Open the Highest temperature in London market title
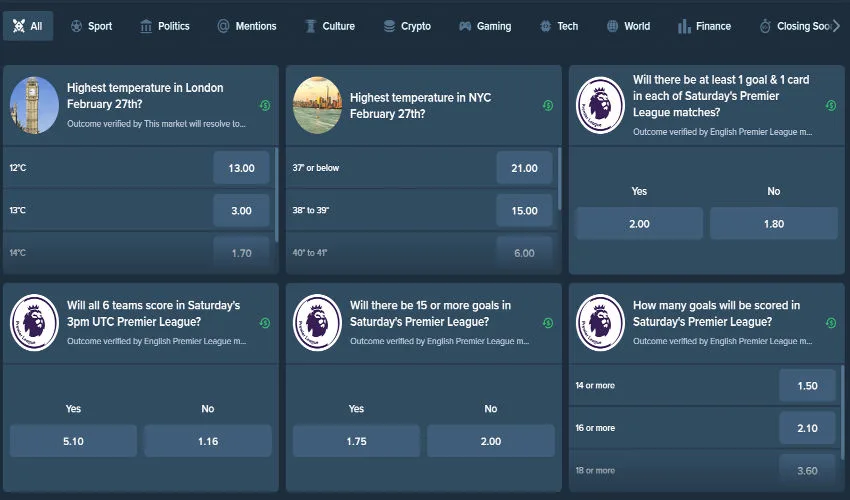The width and height of the screenshot is (850, 500). (145, 95)
